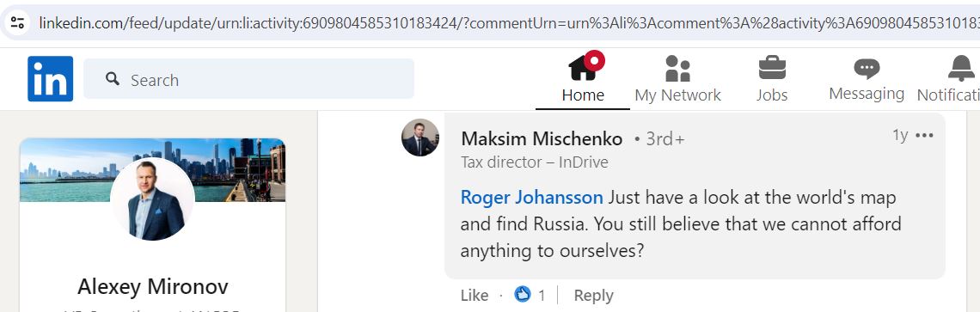Click the search magnifier icon

coord(113,79)
